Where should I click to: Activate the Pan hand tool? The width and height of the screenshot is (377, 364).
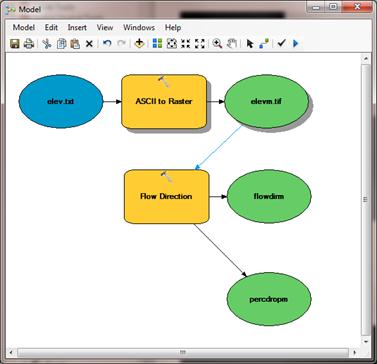(232, 44)
